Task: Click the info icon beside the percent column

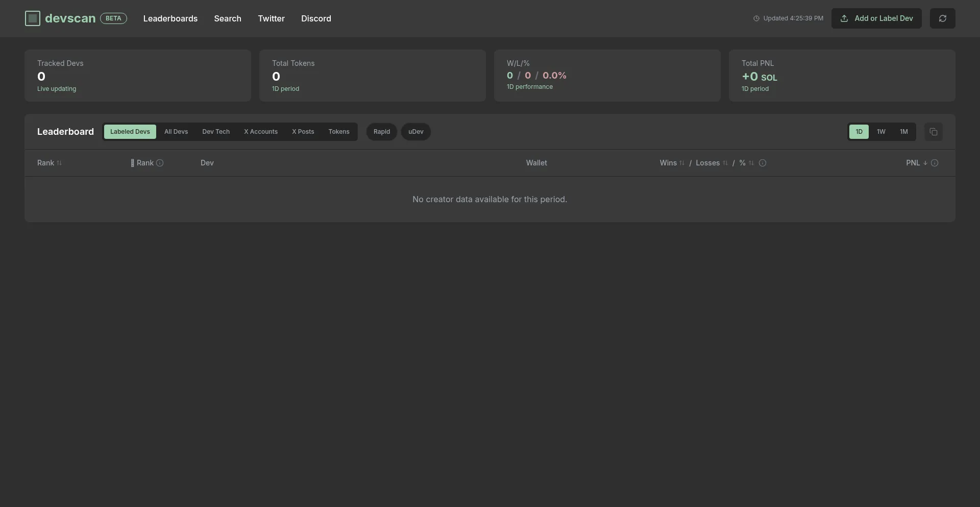Action: [x=762, y=163]
